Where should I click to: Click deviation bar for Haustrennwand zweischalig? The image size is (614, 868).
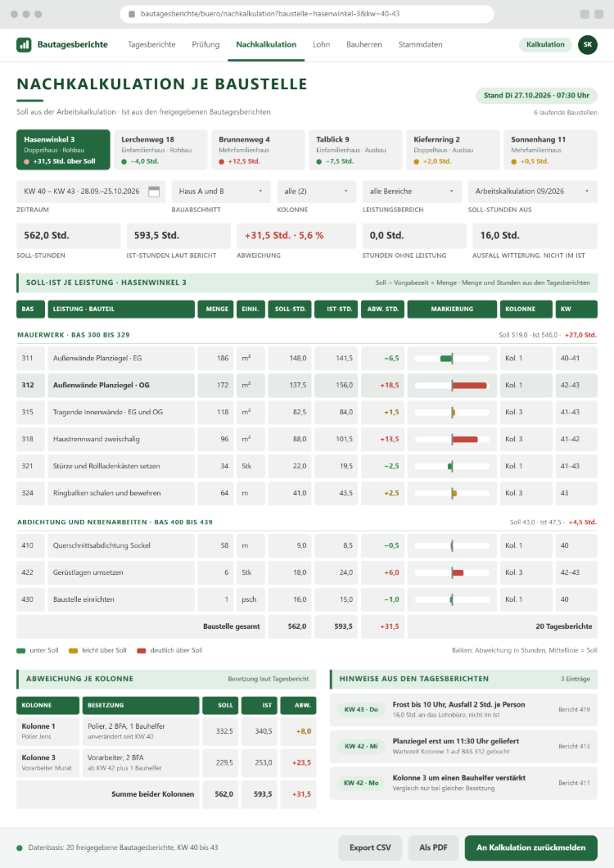tap(464, 440)
